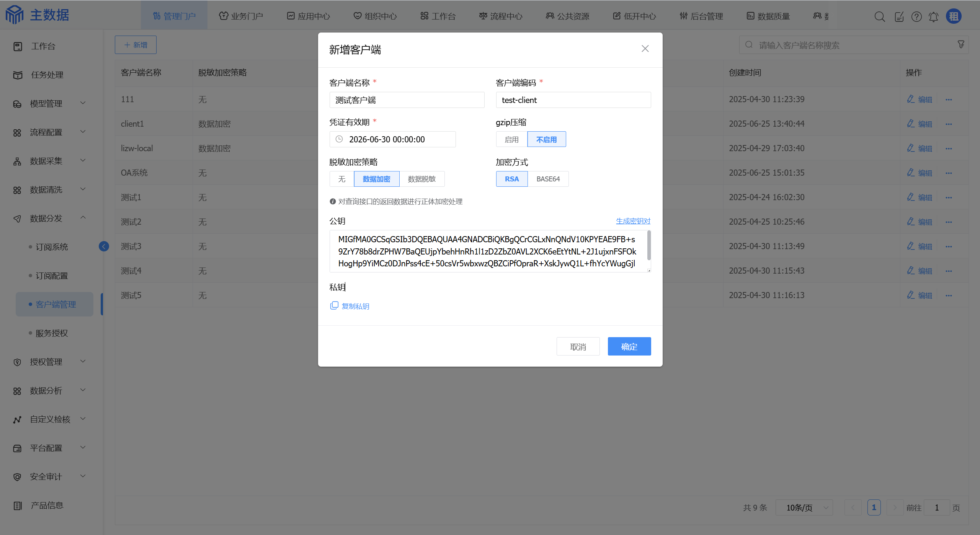This screenshot has height=535, width=980.
Task: Click the 生成密钥对 link
Action: pyautogui.click(x=633, y=221)
